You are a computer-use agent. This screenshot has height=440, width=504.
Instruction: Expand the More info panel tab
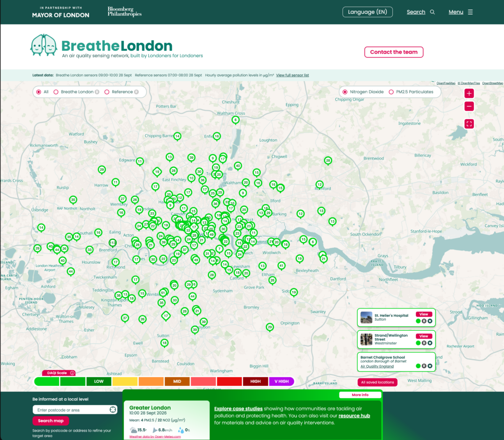(360, 395)
